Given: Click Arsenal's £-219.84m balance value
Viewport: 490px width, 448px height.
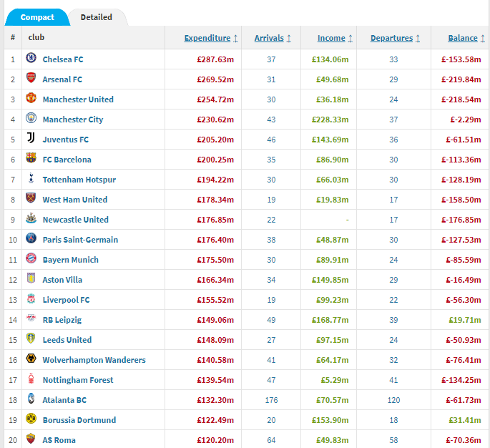Looking at the screenshot, I should coord(461,79).
